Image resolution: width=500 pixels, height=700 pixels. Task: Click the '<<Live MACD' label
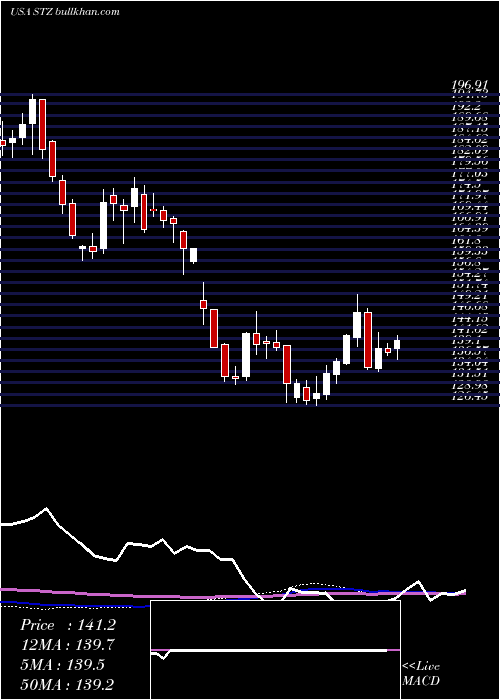(x=421, y=673)
